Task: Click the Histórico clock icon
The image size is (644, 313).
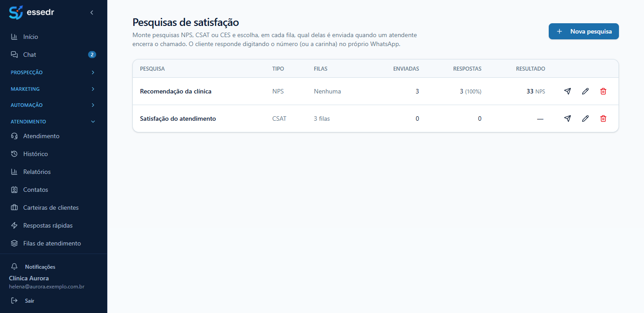Action: coord(14,154)
